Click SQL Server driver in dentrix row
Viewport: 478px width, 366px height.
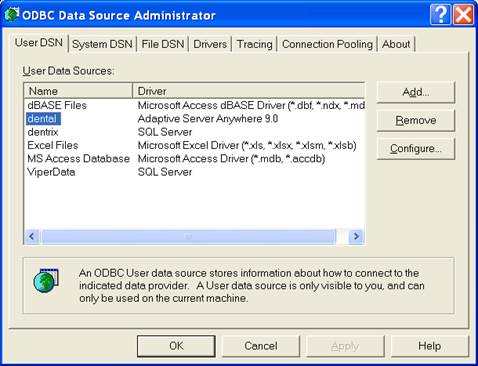click(x=165, y=132)
